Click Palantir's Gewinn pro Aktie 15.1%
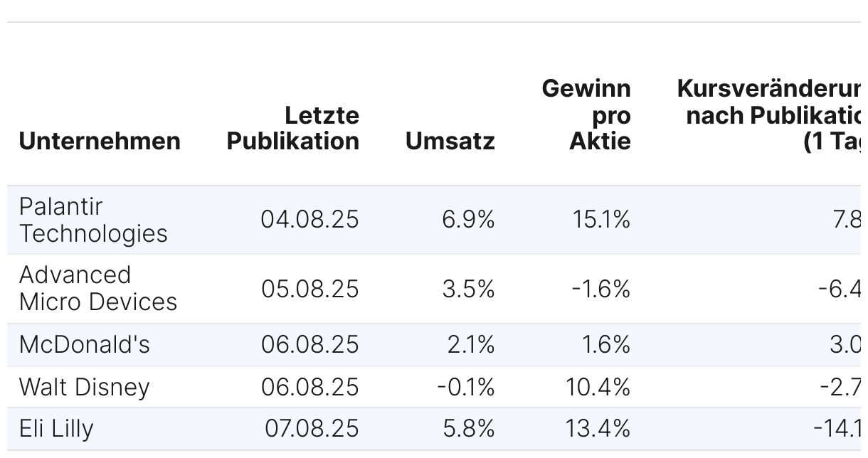Image resolution: width=868 pixels, height=458 pixels. (x=601, y=220)
